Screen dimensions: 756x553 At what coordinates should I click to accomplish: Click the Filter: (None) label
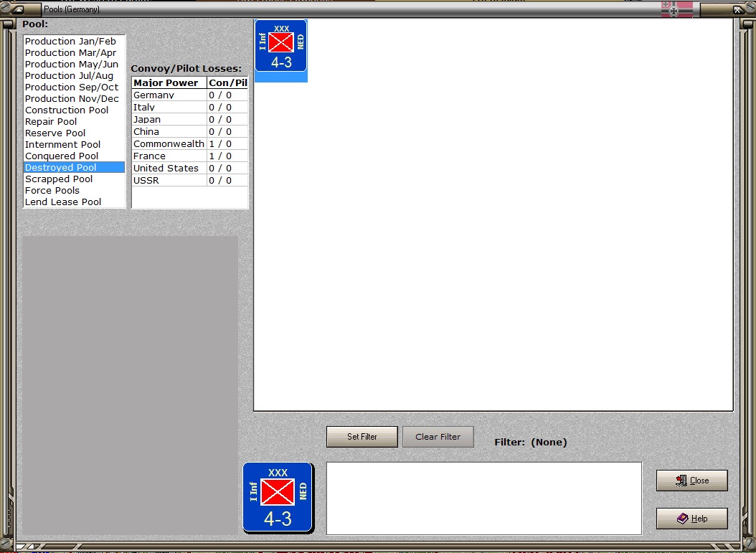530,442
